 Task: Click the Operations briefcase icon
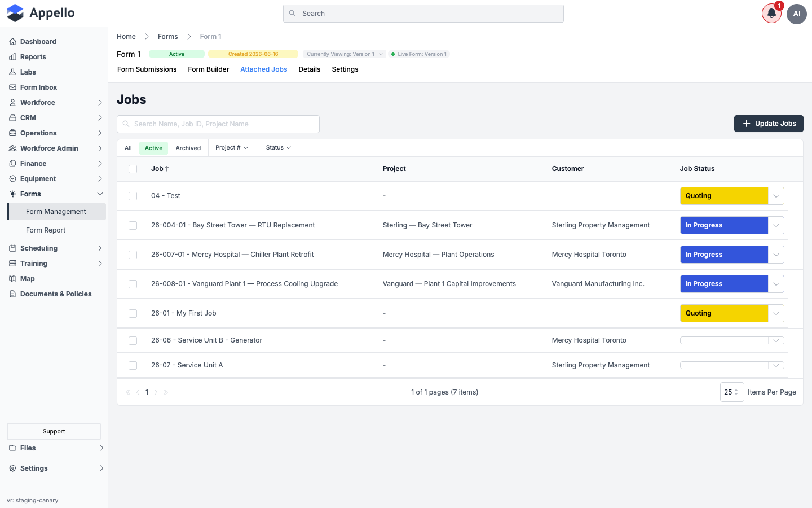coord(12,133)
